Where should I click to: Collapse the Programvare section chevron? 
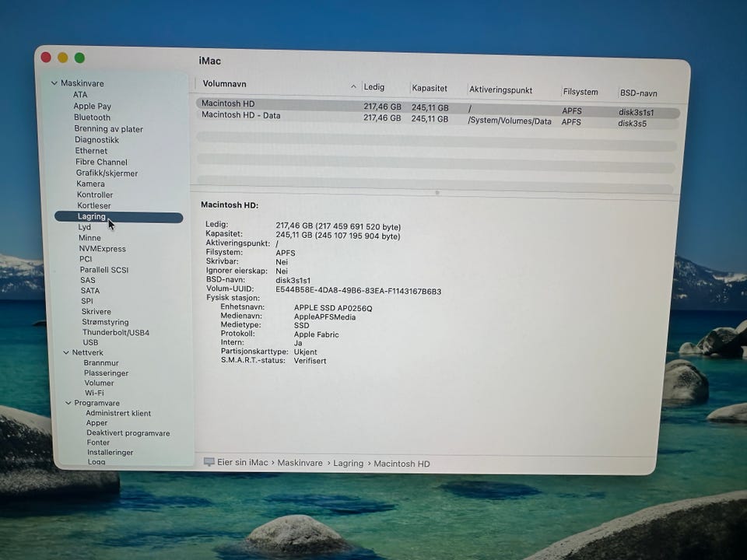[68, 403]
